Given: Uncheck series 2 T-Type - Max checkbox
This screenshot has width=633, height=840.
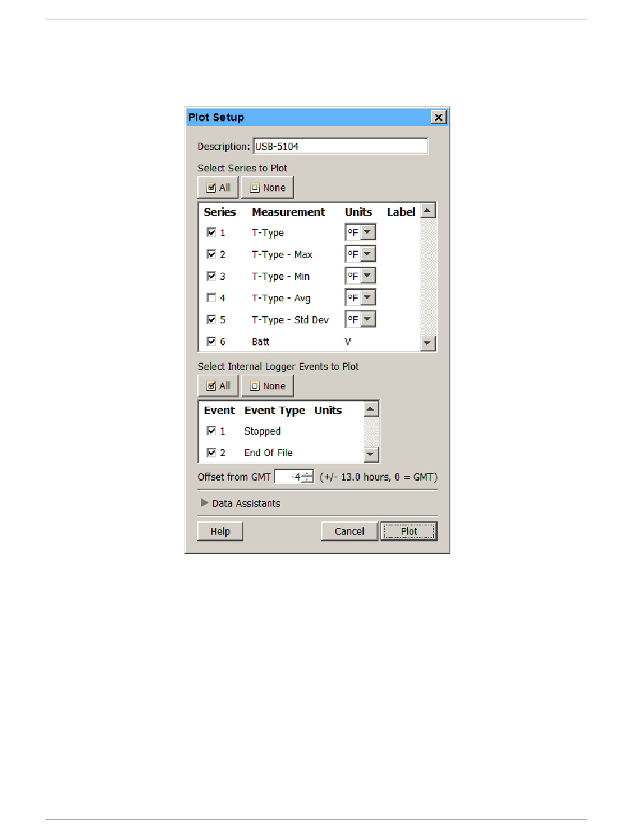Looking at the screenshot, I should tap(211, 254).
